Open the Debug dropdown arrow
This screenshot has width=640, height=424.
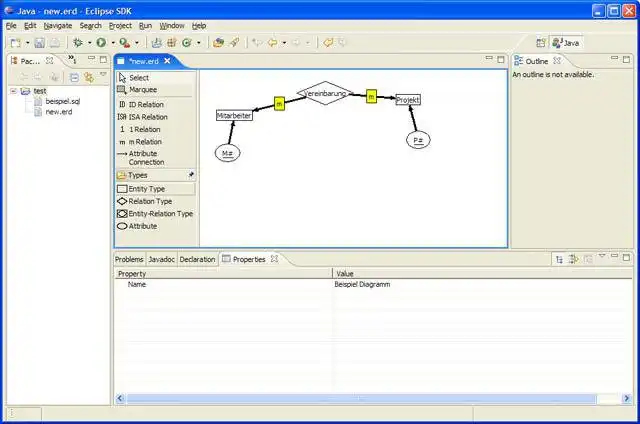[89, 42]
